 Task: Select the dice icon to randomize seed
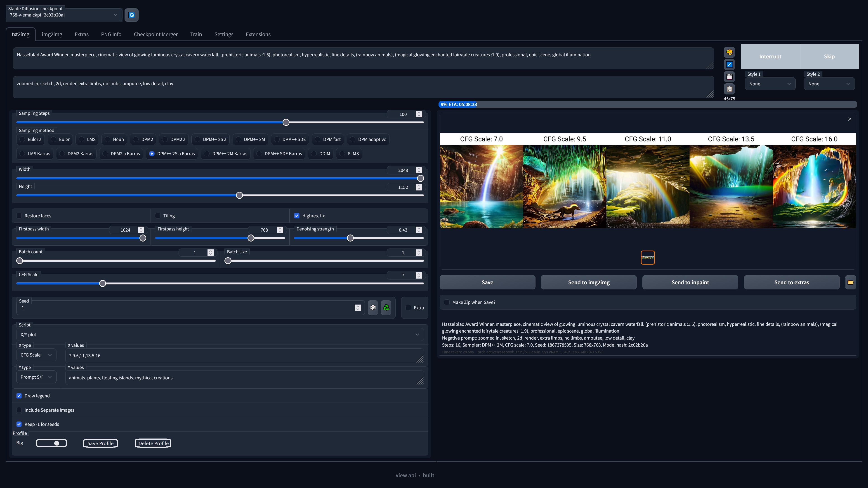pyautogui.click(x=373, y=307)
